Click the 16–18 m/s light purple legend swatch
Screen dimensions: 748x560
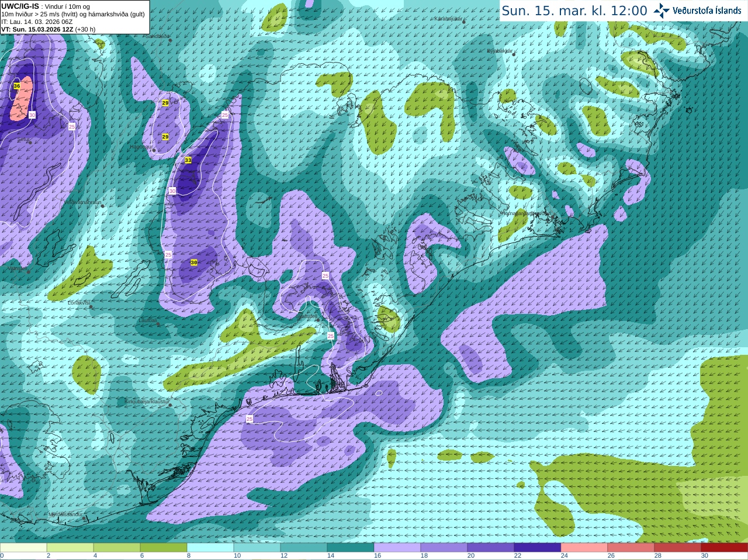click(397, 548)
